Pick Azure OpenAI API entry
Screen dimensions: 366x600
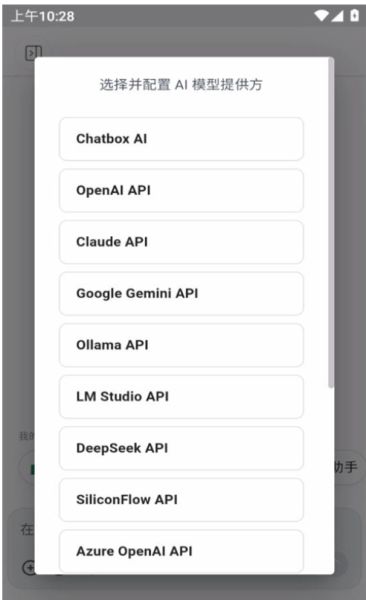(x=181, y=551)
